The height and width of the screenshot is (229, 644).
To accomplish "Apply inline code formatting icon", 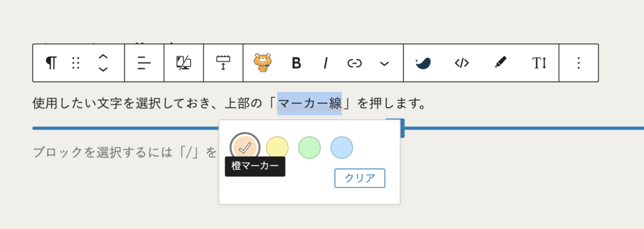I will (462, 63).
